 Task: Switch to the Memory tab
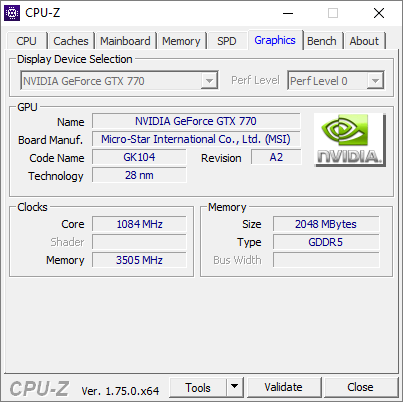pyautogui.click(x=181, y=41)
